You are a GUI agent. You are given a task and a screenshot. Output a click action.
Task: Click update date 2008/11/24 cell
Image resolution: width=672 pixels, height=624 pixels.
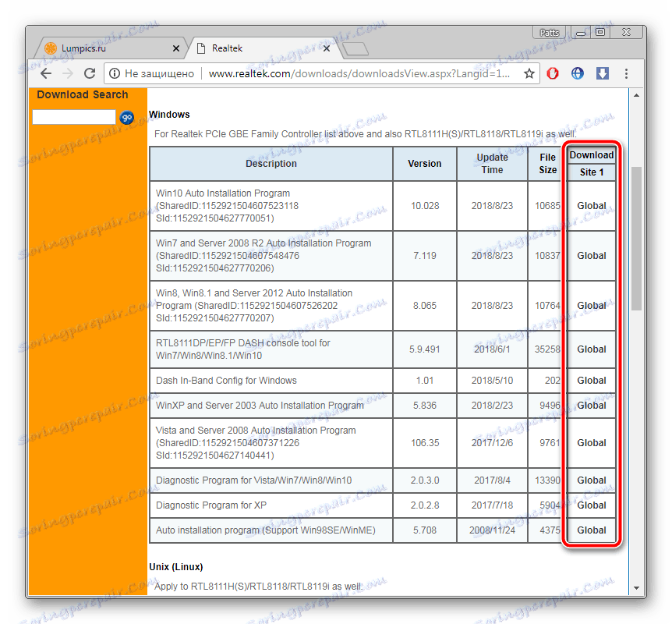point(492,530)
